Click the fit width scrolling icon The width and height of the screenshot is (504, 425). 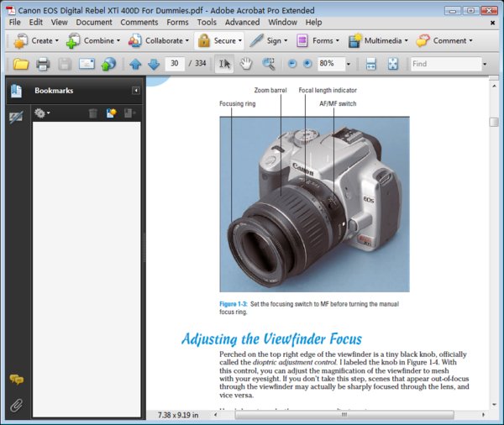371,64
